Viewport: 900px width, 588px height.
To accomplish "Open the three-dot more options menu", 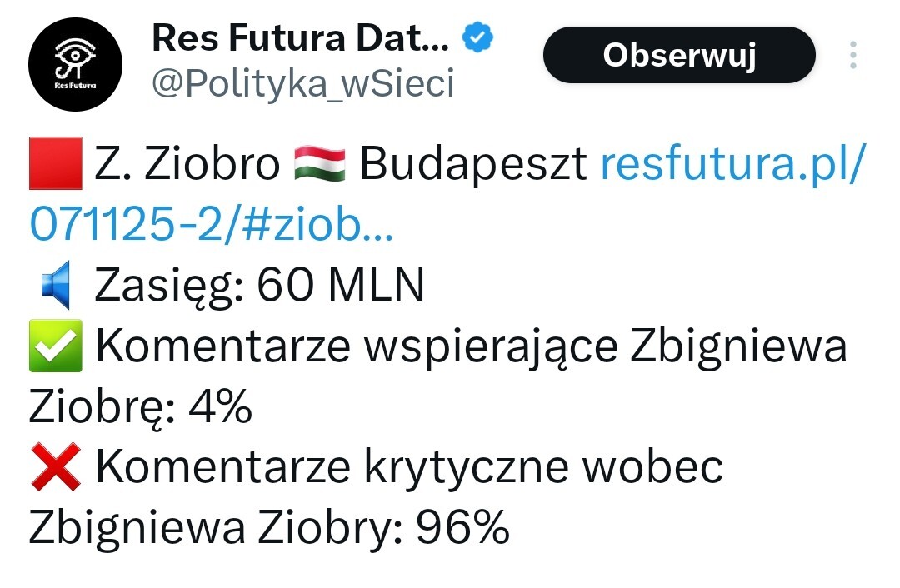I will coord(852,55).
